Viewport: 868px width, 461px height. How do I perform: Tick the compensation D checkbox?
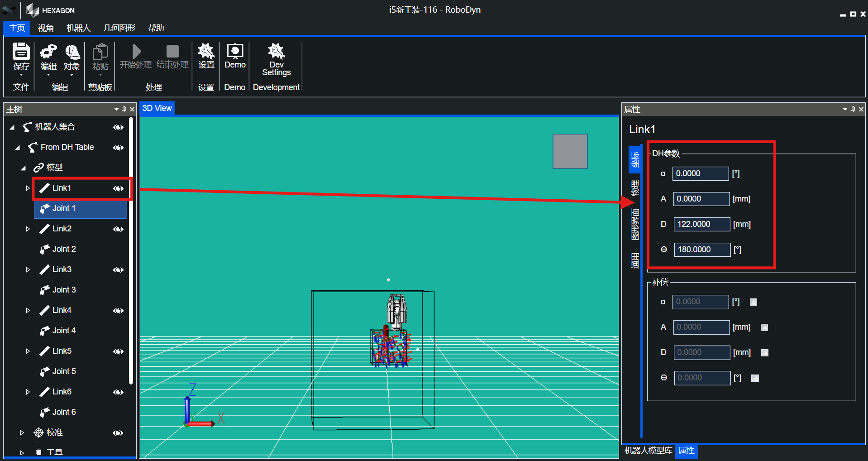coord(765,353)
